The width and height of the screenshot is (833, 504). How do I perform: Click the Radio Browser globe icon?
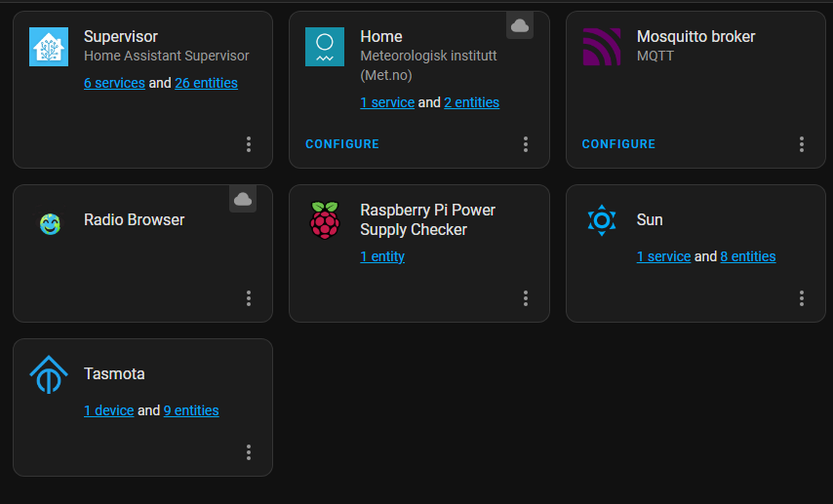pyautogui.click(x=49, y=223)
